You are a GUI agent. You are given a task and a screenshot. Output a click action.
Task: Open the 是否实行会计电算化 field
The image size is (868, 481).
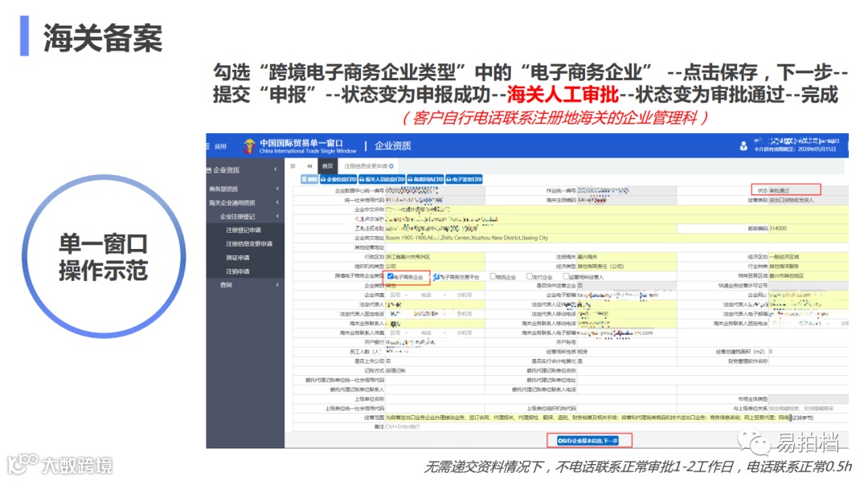pyautogui.click(x=626, y=361)
